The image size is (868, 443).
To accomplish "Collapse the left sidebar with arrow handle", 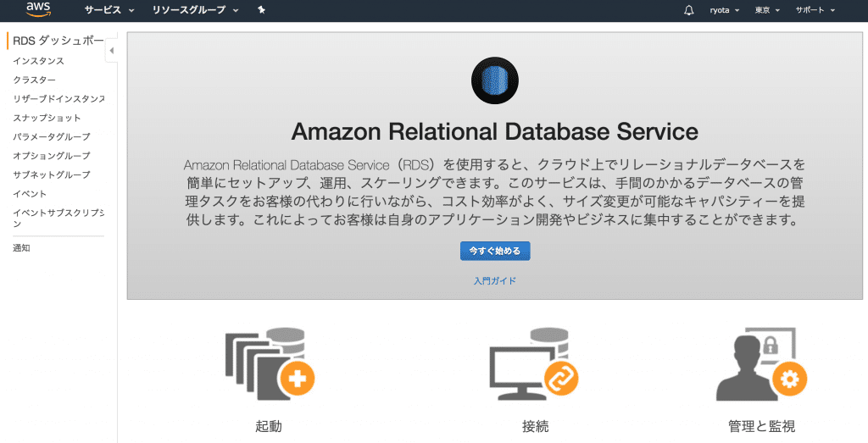I will 111,51.
